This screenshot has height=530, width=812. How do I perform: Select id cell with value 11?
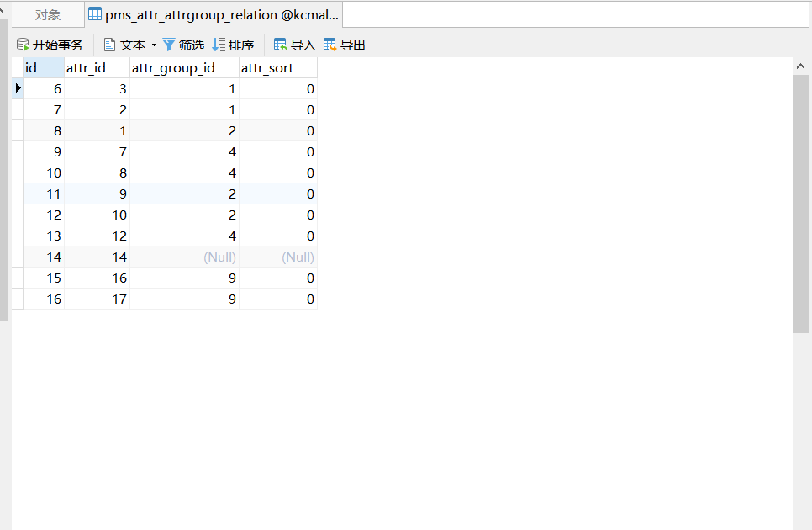(44, 193)
